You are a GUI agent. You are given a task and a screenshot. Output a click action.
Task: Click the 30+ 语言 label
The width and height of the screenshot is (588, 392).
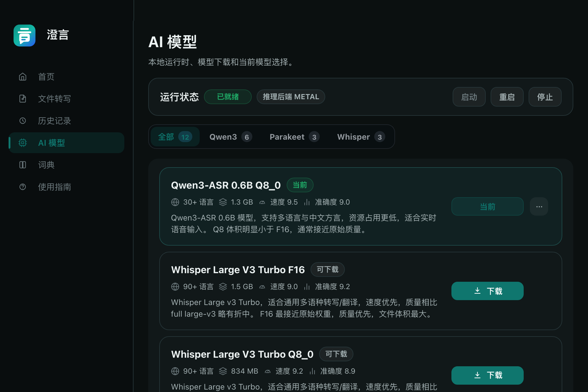pos(198,202)
